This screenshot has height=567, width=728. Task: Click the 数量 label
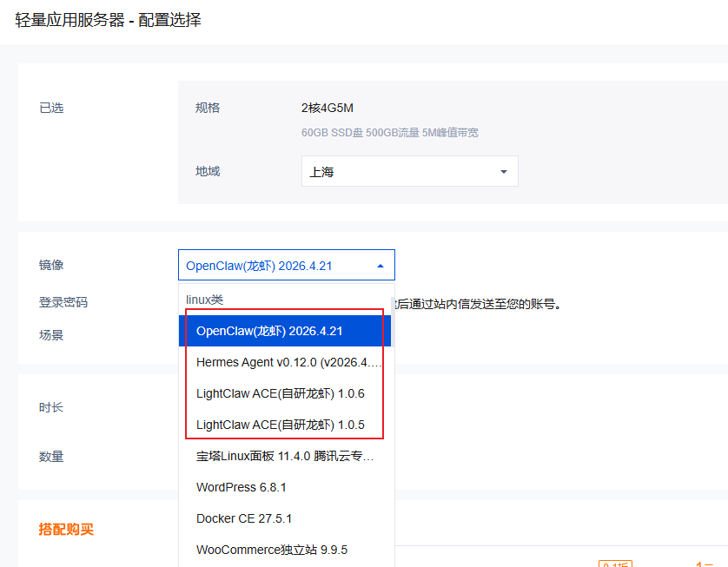pyautogui.click(x=51, y=457)
